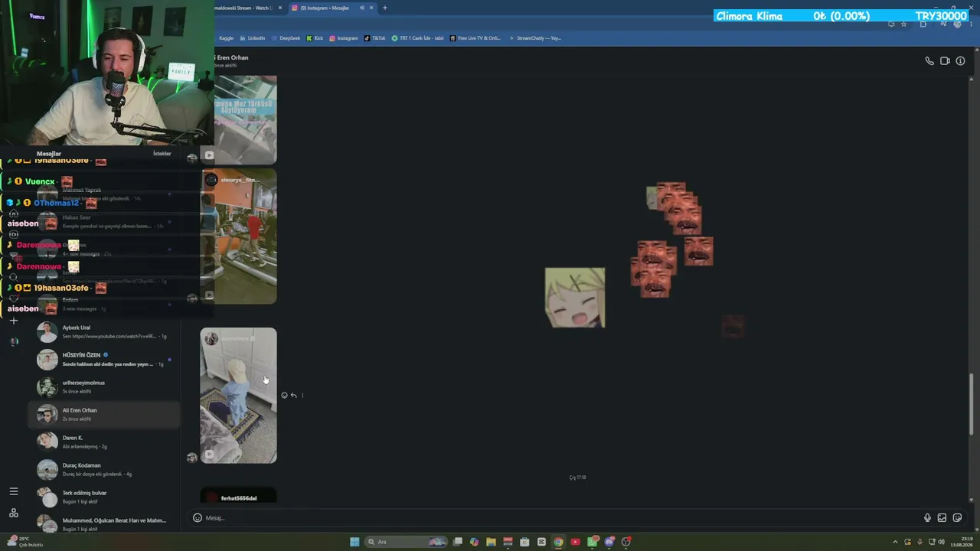This screenshot has width=980, height=551.
Task: Open the Windows Start menu
Action: [354, 542]
